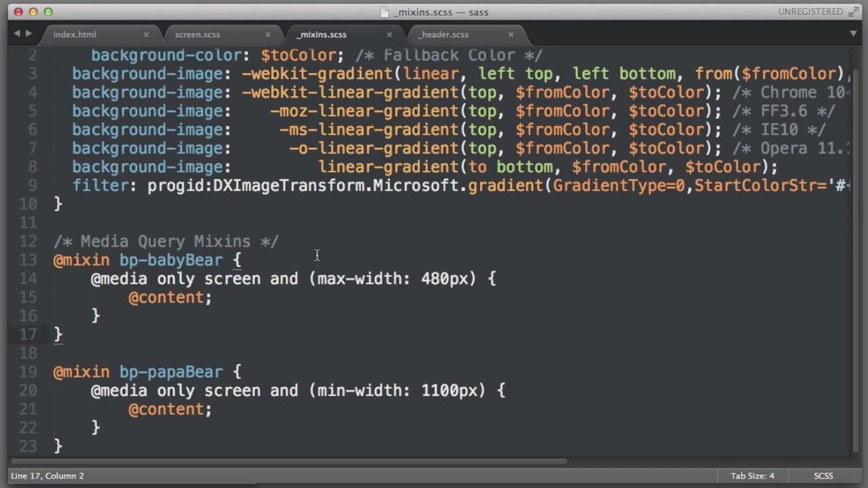
Task: Open the Tab Size: 4 menu
Action: click(752, 476)
